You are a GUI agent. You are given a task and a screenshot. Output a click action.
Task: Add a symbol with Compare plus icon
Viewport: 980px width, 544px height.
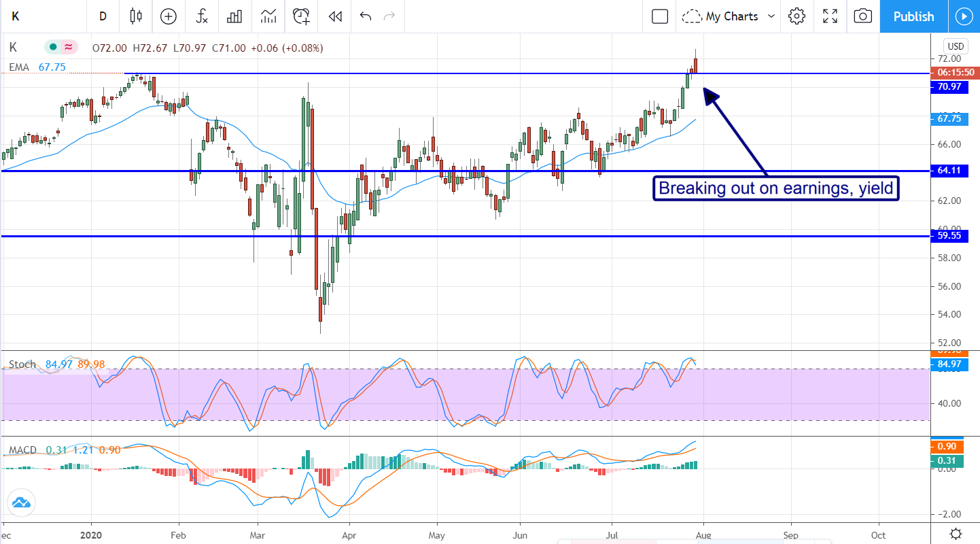(x=168, y=16)
